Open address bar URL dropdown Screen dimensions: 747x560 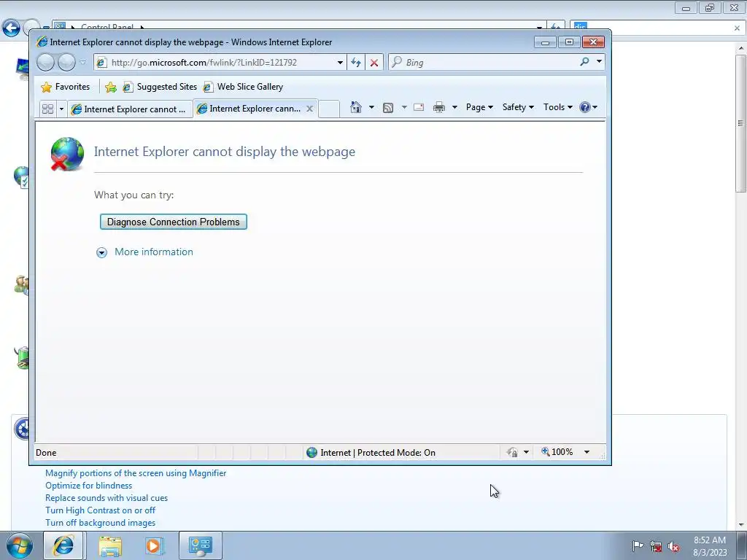click(x=340, y=63)
